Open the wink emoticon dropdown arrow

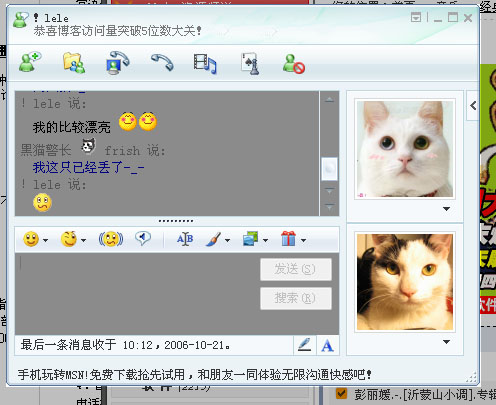[83, 240]
